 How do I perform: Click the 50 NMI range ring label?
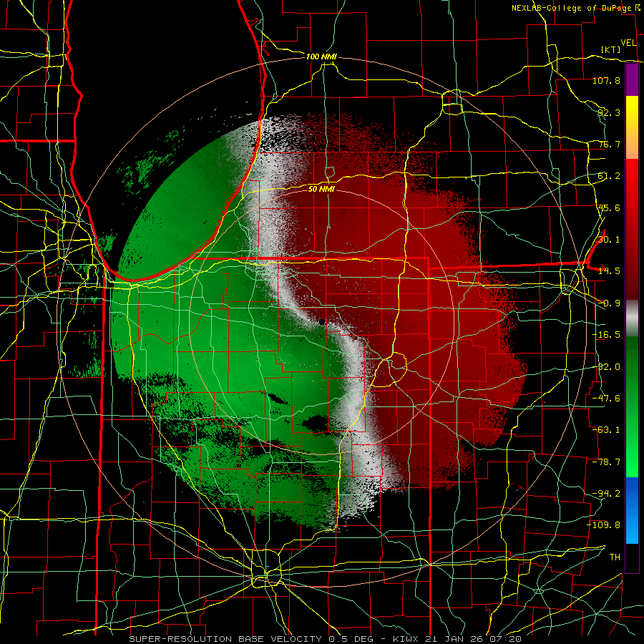321,189
